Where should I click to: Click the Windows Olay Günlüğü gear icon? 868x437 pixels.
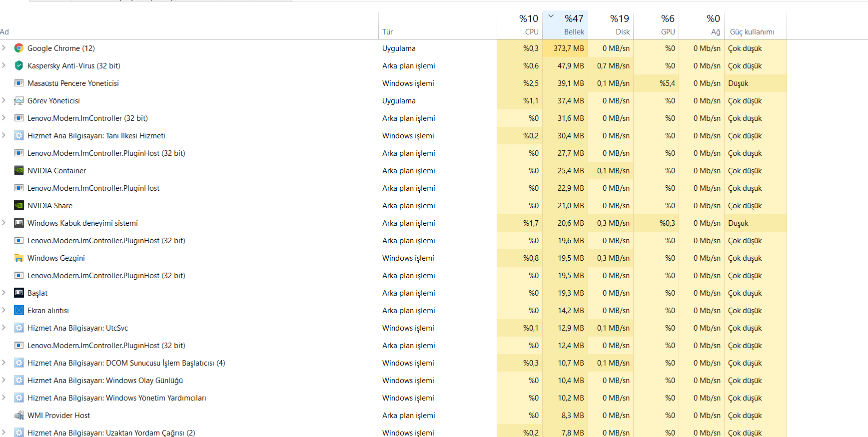(x=19, y=381)
